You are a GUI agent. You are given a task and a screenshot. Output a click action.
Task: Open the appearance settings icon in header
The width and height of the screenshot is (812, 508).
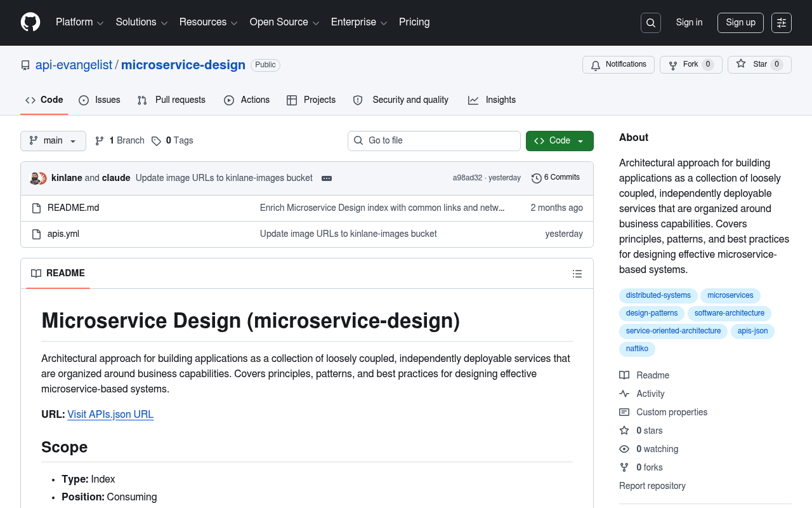[782, 23]
